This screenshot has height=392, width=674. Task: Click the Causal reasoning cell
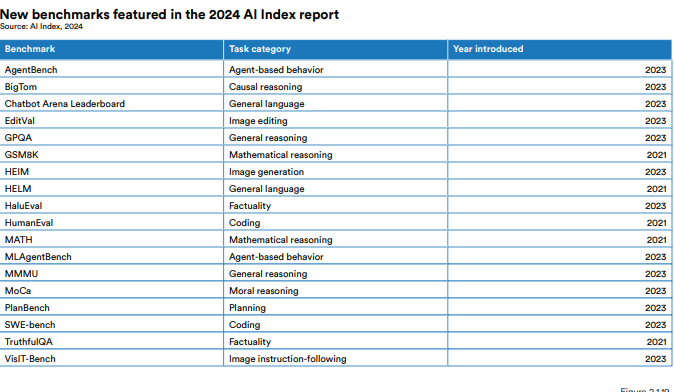click(335, 87)
